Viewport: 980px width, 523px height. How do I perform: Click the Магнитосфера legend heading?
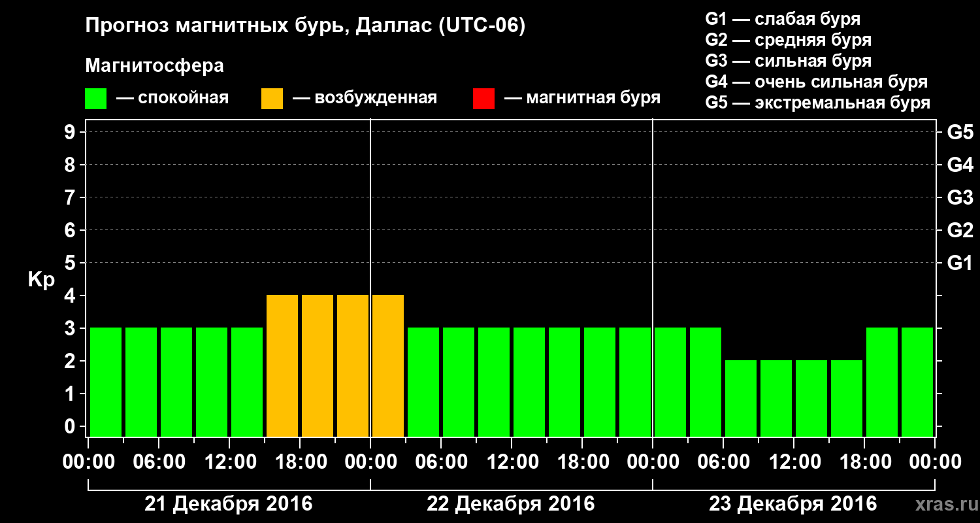(154, 66)
